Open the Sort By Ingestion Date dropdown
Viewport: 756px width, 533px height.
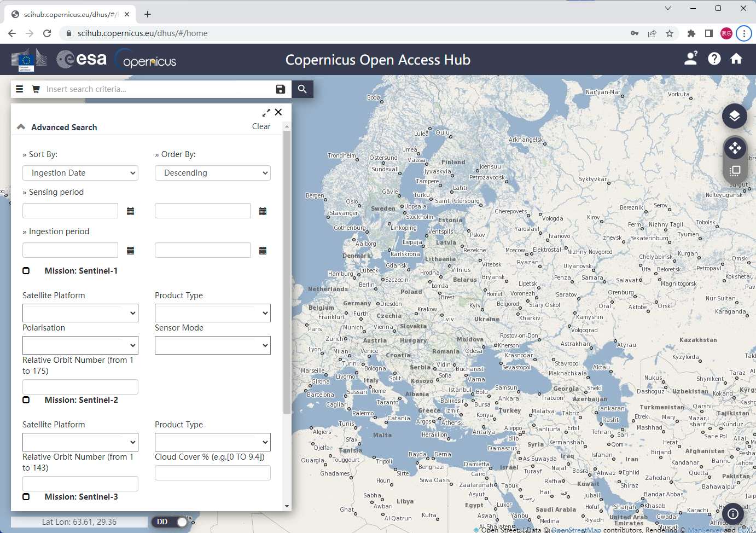click(80, 173)
